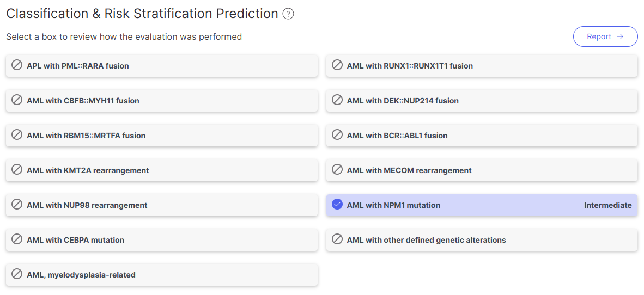Click the excluded icon beside AML with DEK::NUP214
The image size is (644, 295).
click(x=337, y=101)
